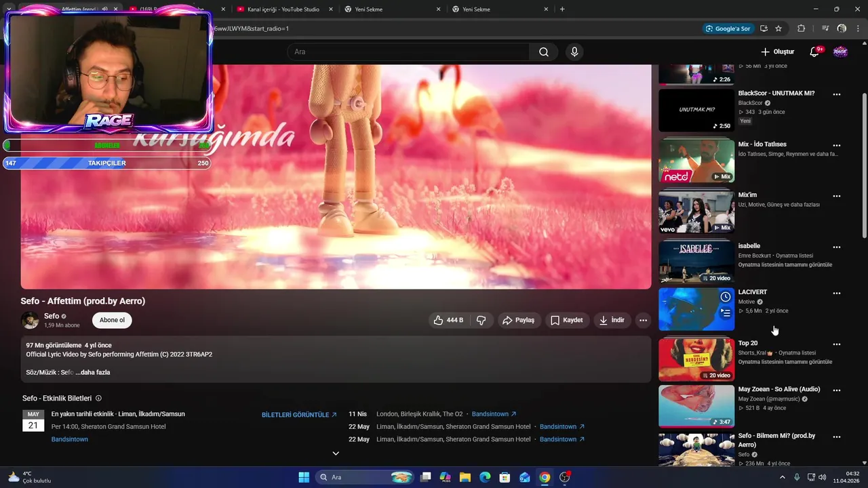Open Chrome media controls icon

click(825, 28)
